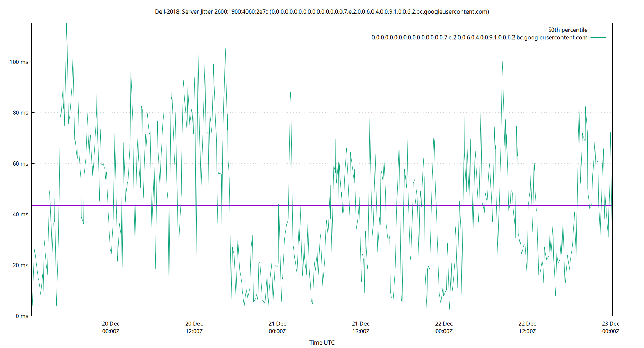
Task: Select the Dell-2018 Server Jitter chart title
Action: coord(322,11)
